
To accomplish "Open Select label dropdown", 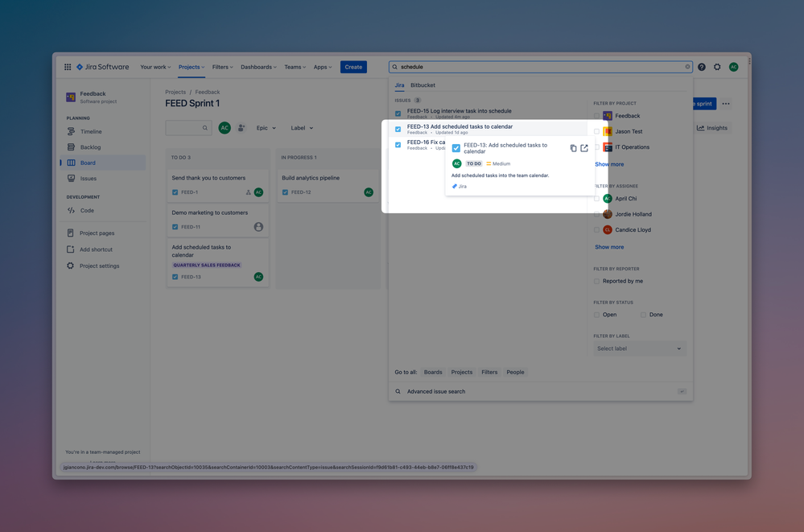I will [x=639, y=348].
